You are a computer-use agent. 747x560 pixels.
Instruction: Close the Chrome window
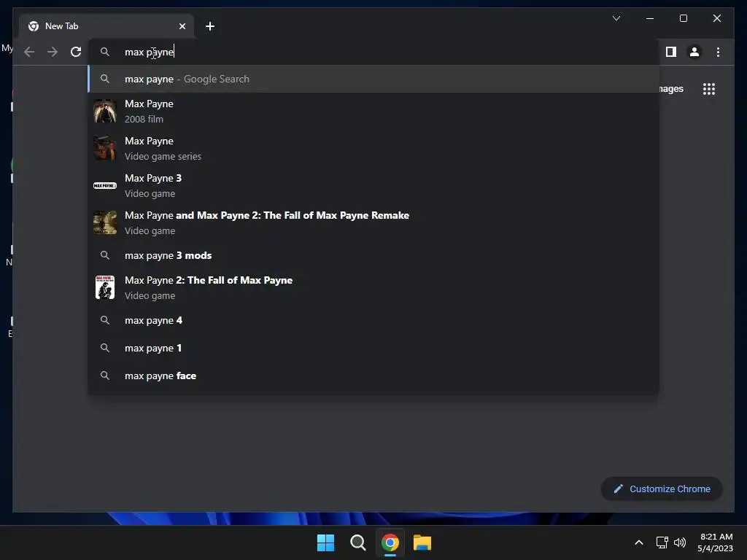[716, 18]
